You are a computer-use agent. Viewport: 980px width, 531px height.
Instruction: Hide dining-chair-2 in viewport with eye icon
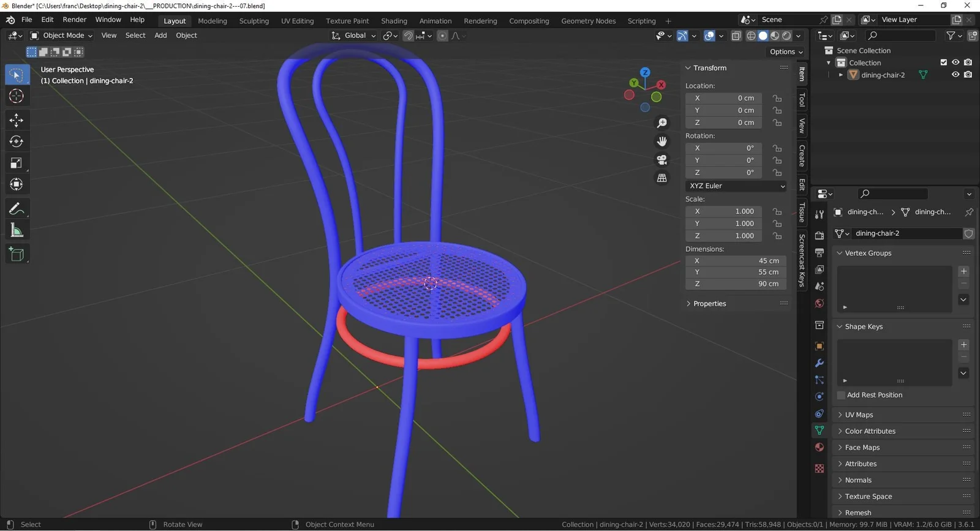(955, 75)
